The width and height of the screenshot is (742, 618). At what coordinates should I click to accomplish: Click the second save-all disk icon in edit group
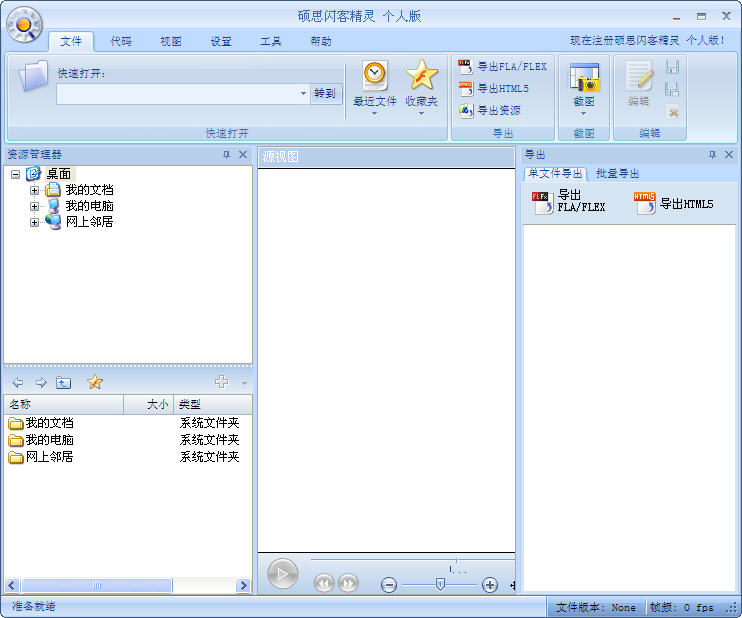(x=672, y=88)
